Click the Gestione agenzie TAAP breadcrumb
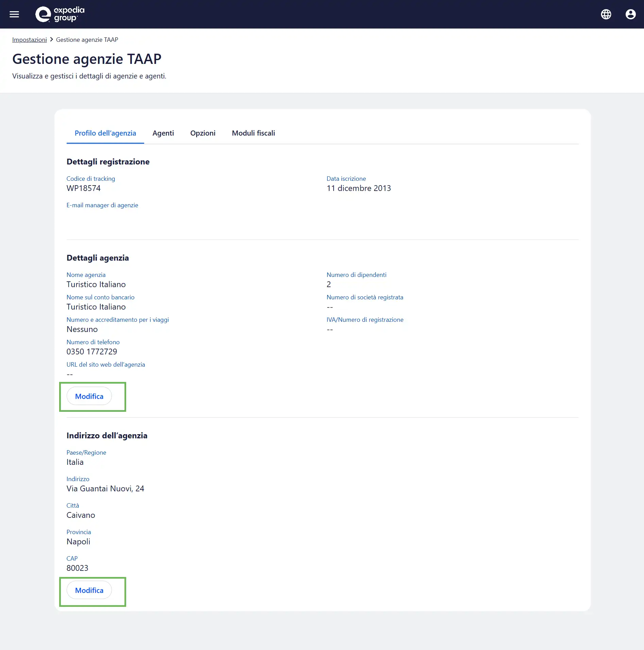 pyautogui.click(x=87, y=39)
